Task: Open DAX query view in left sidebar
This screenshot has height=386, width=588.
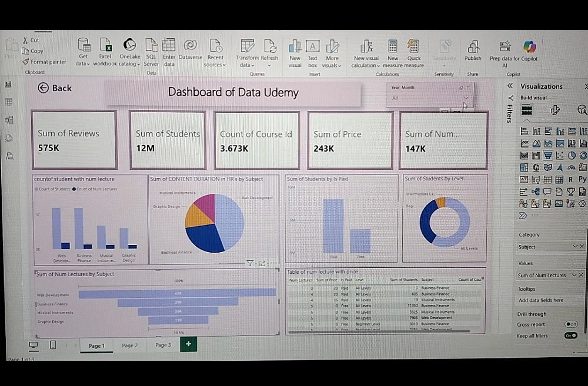Action: pyautogui.click(x=9, y=138)
